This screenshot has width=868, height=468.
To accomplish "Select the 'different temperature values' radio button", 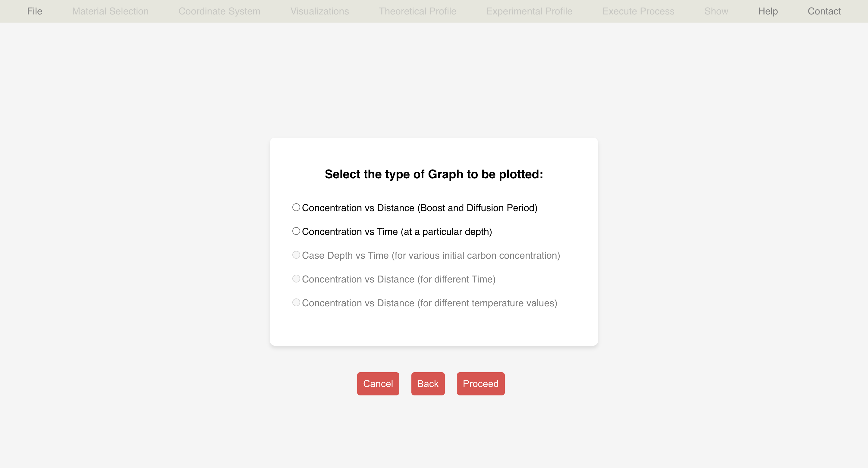I will coord(296,303).
